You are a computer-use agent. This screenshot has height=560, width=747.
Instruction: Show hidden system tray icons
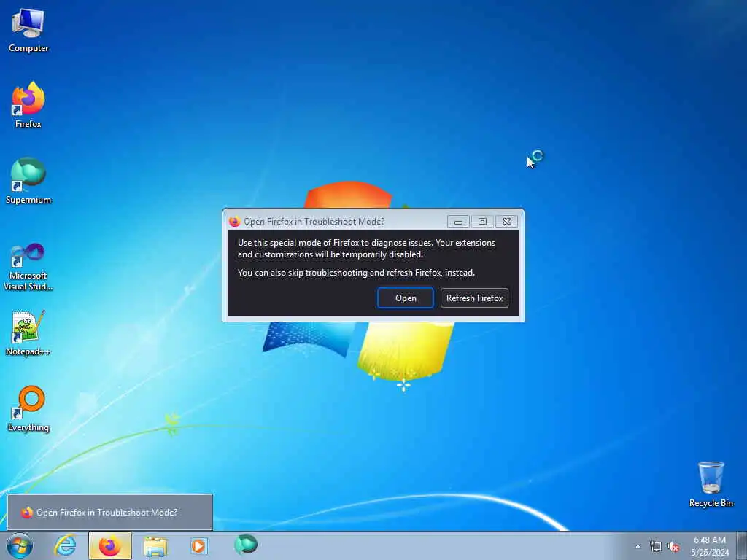coord(638,546)
